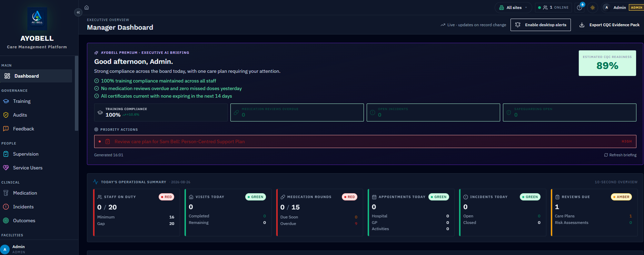Click the AMBER badge on Reviews Due
644x255 pixels.
pyautogui.click(x=621, y=197)
